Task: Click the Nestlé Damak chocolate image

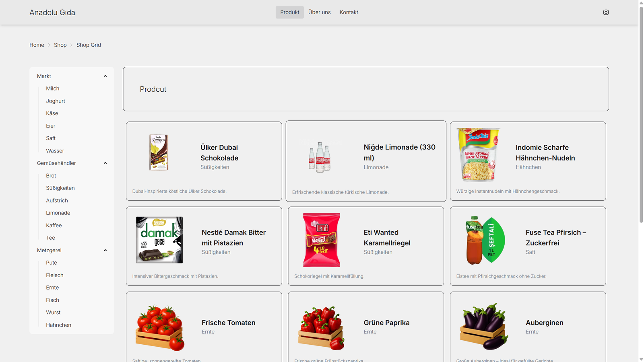Action: tap(159, 240)
